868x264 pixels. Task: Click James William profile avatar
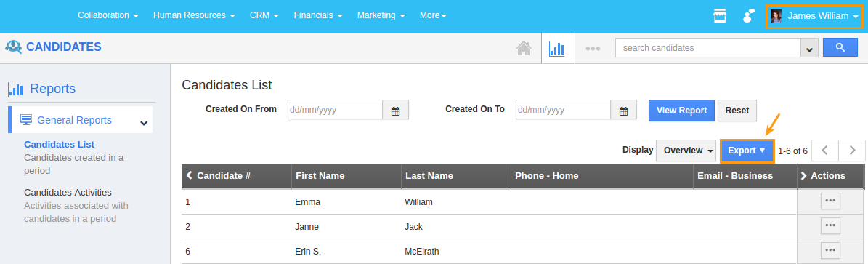pos(776,16)
